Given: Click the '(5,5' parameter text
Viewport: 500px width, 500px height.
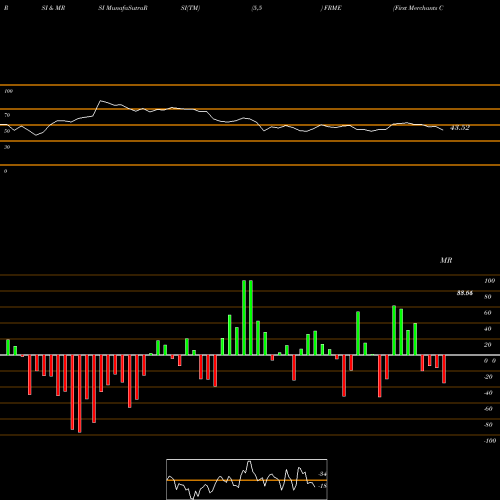Looking at the screenshot, I should (x=257, y=8).
